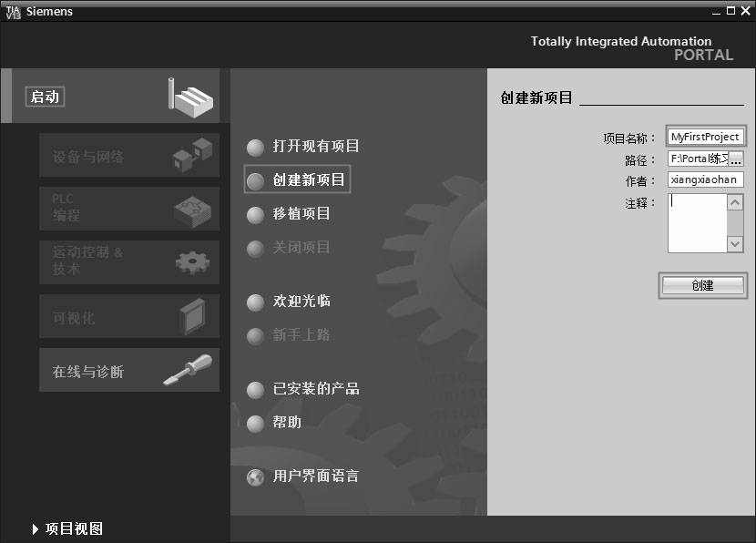Open the path browse "..." button
The width and height of the screenshot is (756, 543).
pos(736,159)
